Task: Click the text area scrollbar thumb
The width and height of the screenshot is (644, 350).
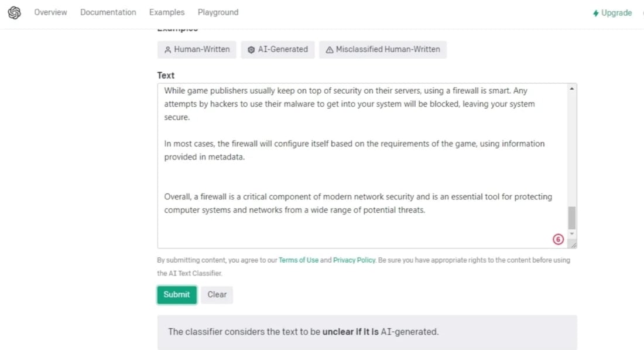Action: [x=572, y=218]
